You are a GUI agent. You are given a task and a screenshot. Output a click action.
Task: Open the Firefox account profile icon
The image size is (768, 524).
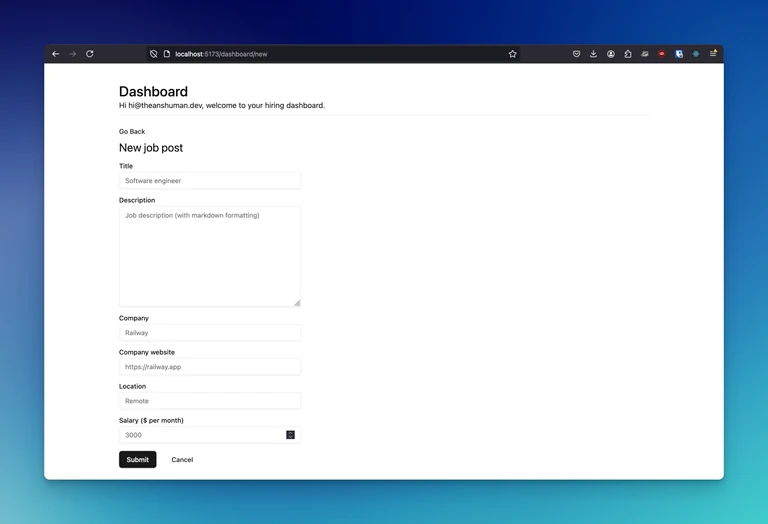[x=611, y=54]
